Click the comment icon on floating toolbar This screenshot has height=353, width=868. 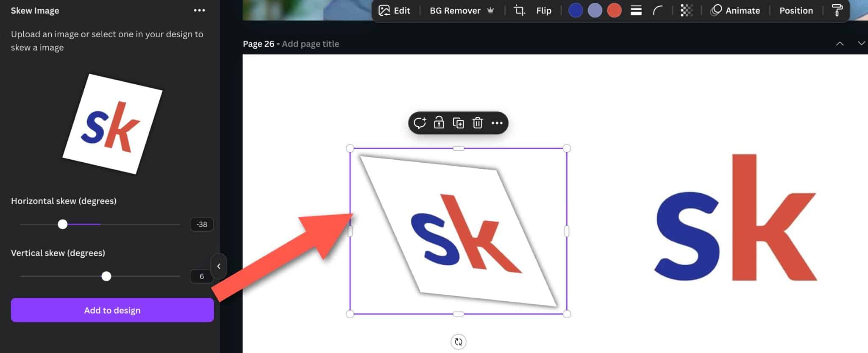[x=420, y=123]
